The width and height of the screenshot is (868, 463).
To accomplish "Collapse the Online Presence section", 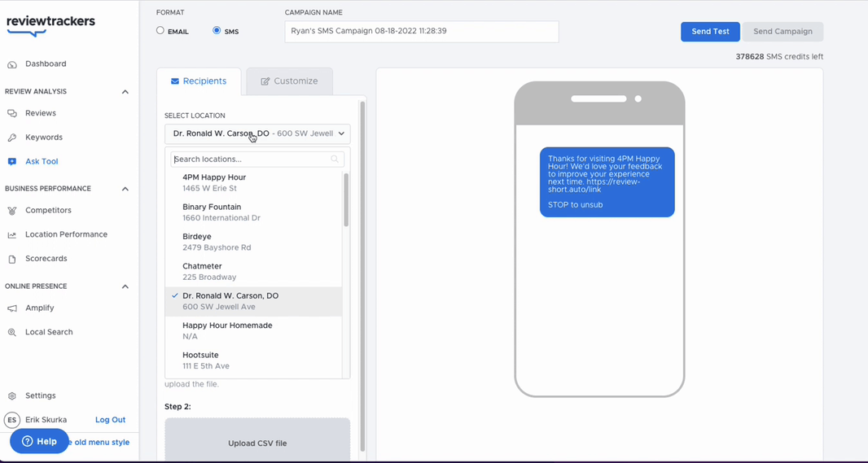I will point(125,286).
